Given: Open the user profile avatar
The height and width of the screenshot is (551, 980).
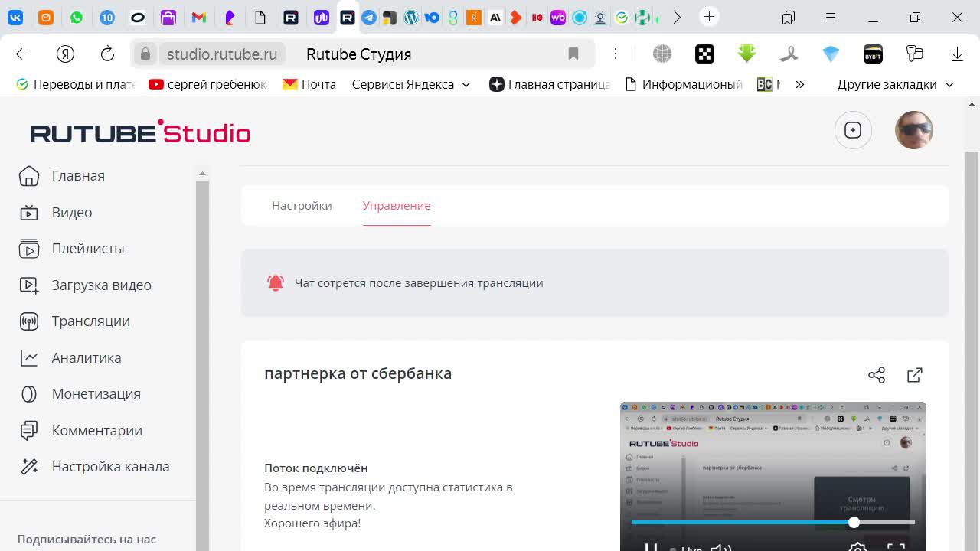Looking at the screenshot, I should (914, 130).
